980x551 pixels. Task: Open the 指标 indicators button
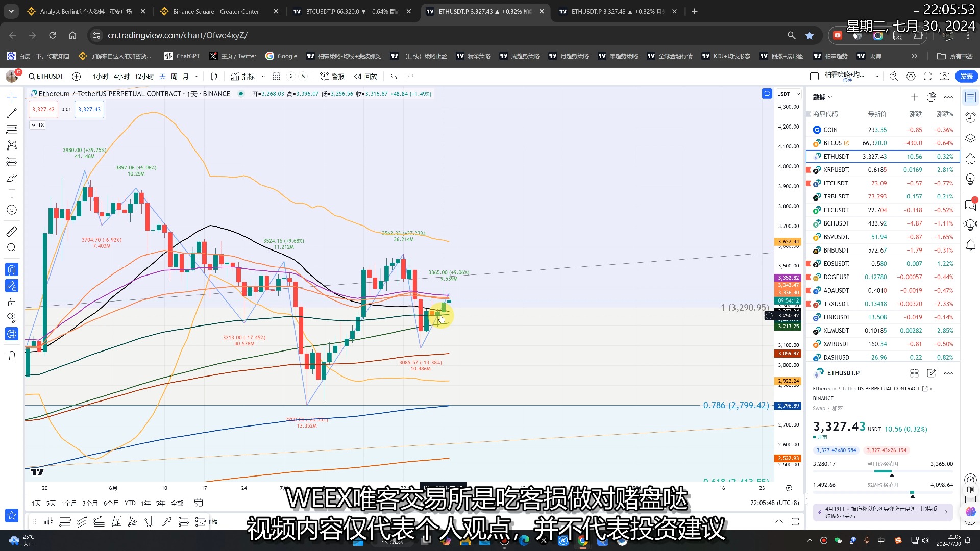click(243, 77)
